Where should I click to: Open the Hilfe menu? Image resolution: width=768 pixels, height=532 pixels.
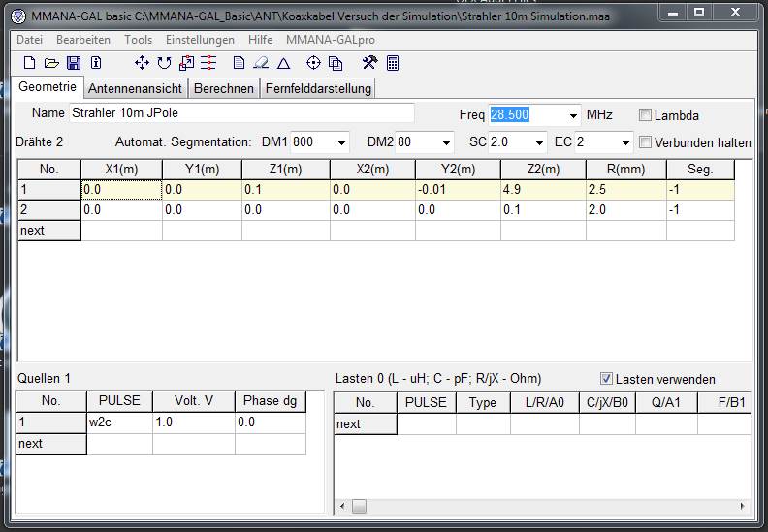click(261, 40)
